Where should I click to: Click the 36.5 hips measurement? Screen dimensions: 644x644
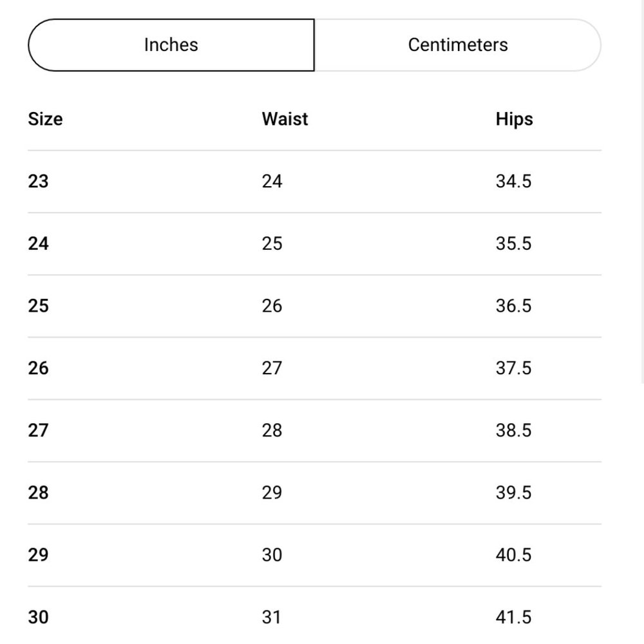point(513,306)
